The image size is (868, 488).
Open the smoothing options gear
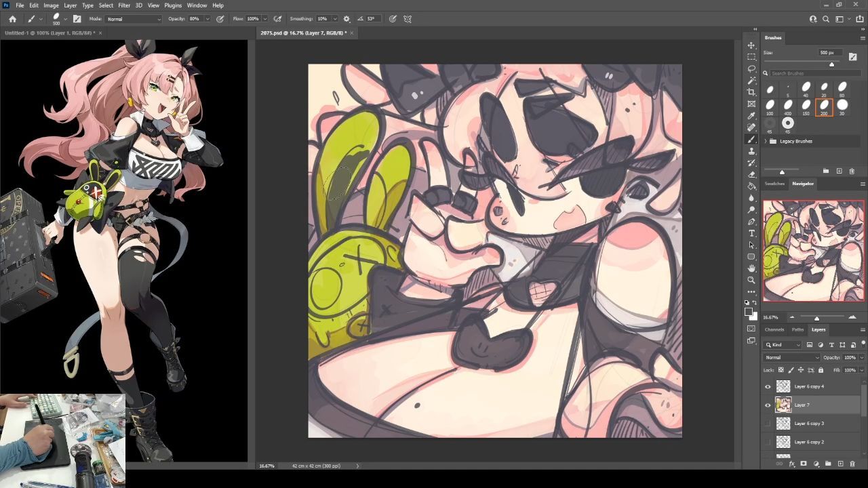(347, 19)
